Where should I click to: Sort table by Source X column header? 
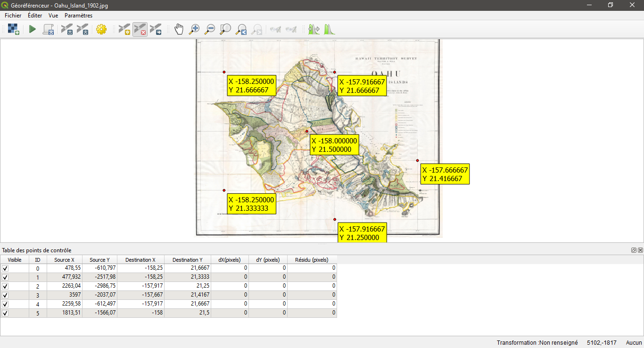(65, 260)
